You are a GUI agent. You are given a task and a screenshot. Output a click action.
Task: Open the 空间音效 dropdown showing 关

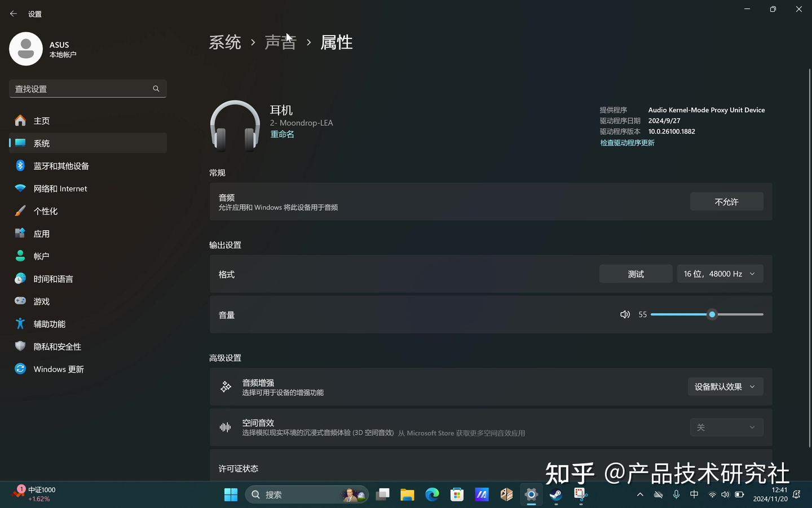coord(726,427)
